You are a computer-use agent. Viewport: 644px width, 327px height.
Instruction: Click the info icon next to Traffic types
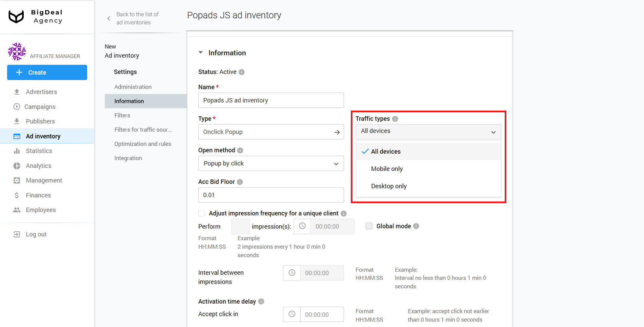[x=395, y=118]
